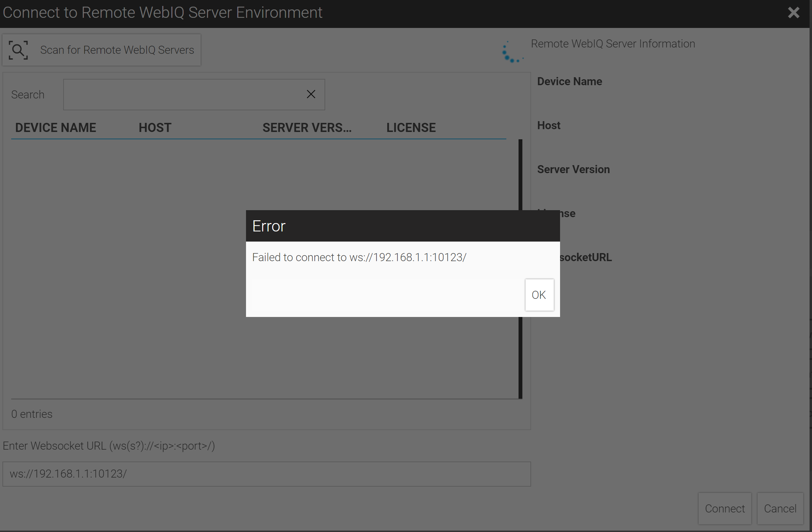Click the Server Version info label
The image size is (812, 532).
coord(573,169)
